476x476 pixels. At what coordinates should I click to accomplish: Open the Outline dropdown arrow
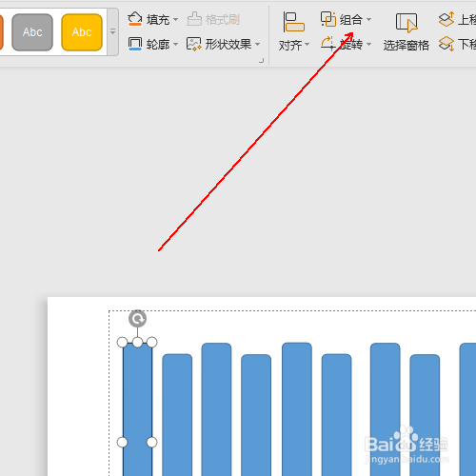[x=175, y=45]
